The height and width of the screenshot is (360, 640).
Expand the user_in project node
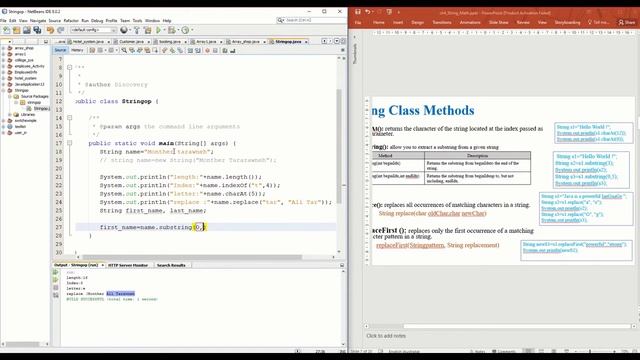4,133
